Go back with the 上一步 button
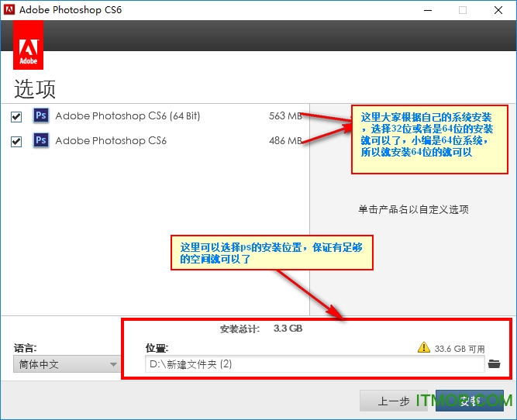Viewport: 517px width, 420px height. coord(393,401)
